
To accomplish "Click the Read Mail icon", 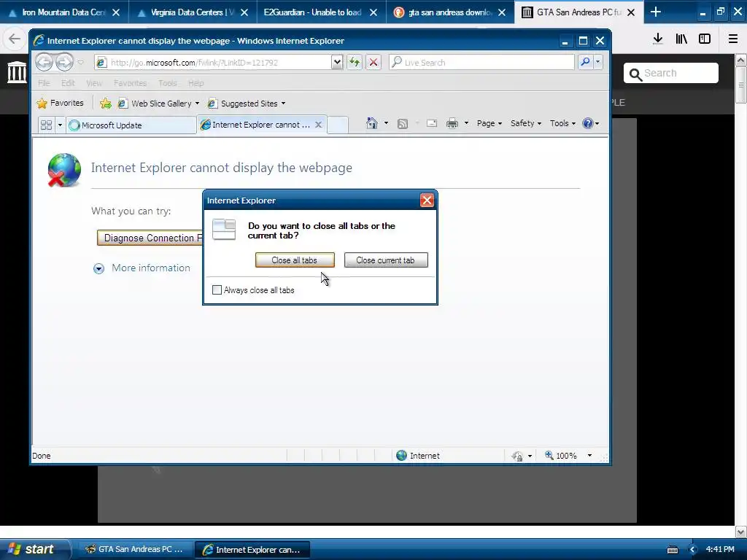I will [x=432, y=123].
